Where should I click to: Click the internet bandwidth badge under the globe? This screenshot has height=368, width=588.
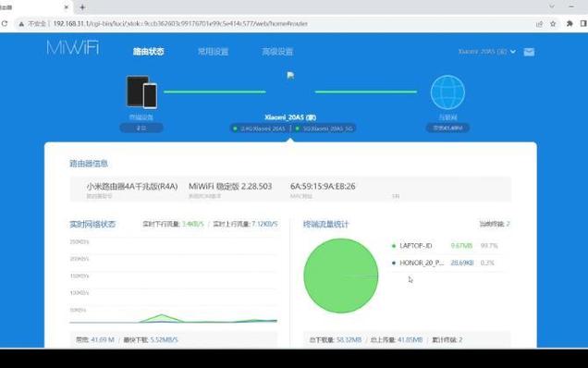[x=447, y=128]
